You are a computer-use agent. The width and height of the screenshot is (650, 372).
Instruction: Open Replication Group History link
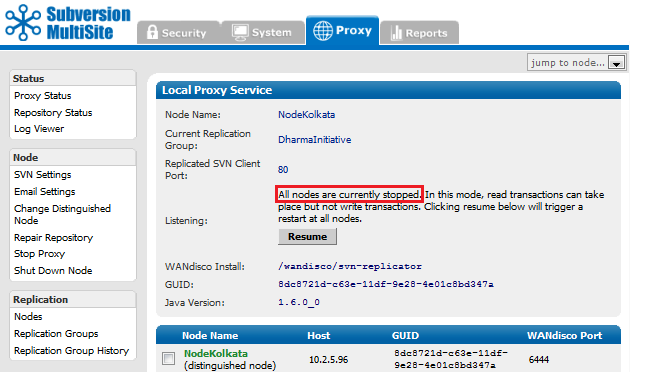pos(71,351)
